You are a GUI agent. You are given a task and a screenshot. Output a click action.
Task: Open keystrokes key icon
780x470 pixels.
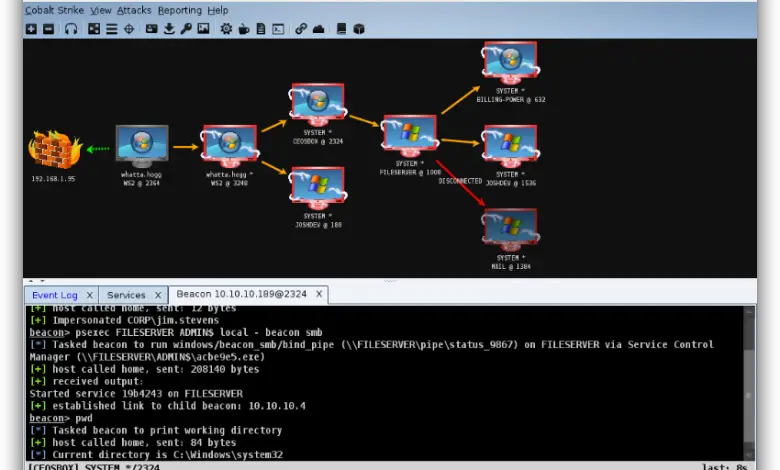[x=186, y=29]
